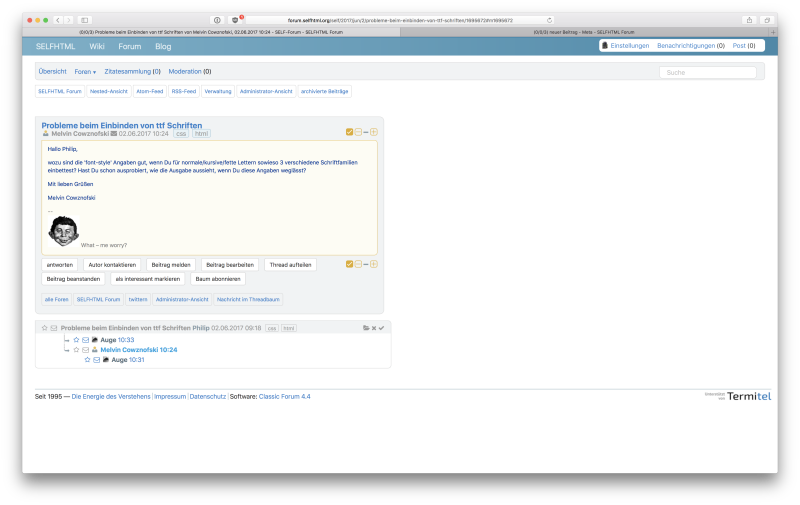This screenshot has height=505, width=800.
Task: Open the Wiki nav item
Action: 96,46
